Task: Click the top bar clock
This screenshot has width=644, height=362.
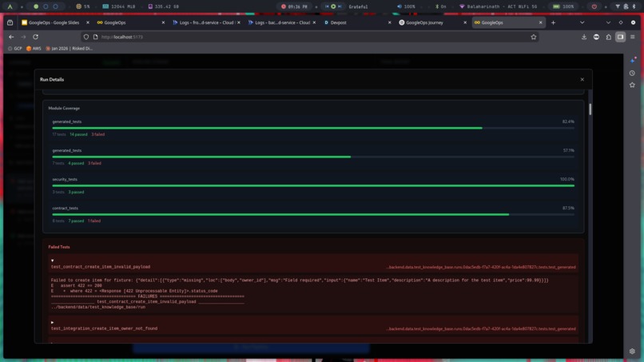Action: pos(295,6)
